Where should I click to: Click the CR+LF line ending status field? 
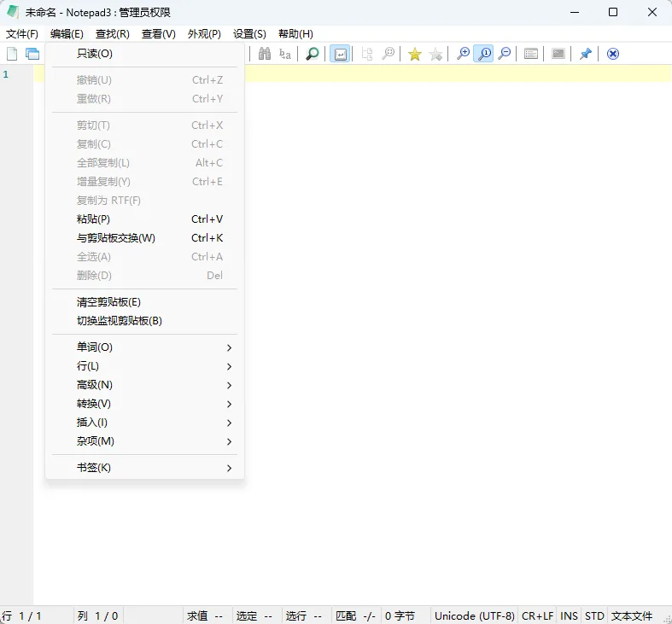click(537, 615)
